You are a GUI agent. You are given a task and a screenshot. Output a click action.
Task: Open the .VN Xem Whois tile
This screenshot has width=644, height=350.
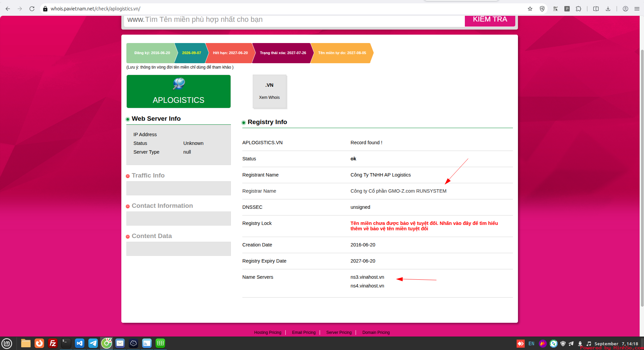(x=270, y=91)
